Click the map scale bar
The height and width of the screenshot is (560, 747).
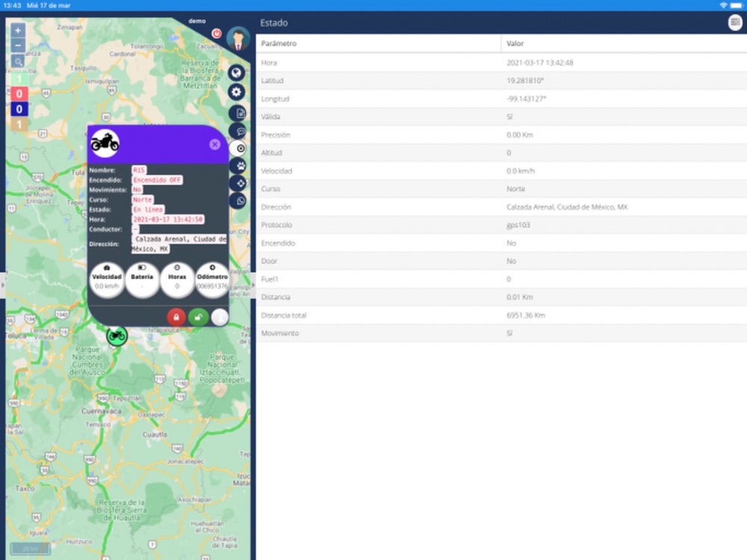coord(31,549)
